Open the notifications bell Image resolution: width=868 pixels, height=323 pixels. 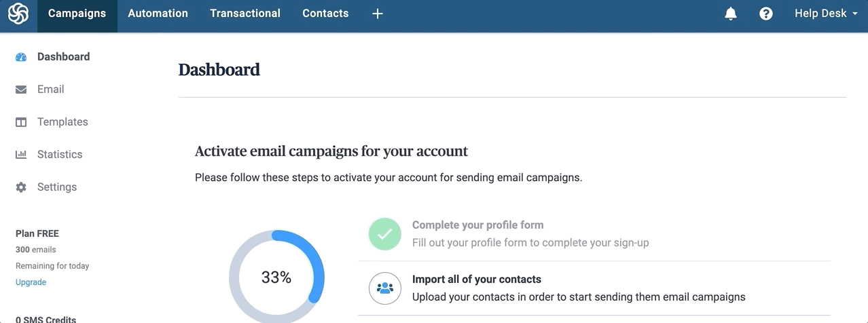[x=731, y=14]
